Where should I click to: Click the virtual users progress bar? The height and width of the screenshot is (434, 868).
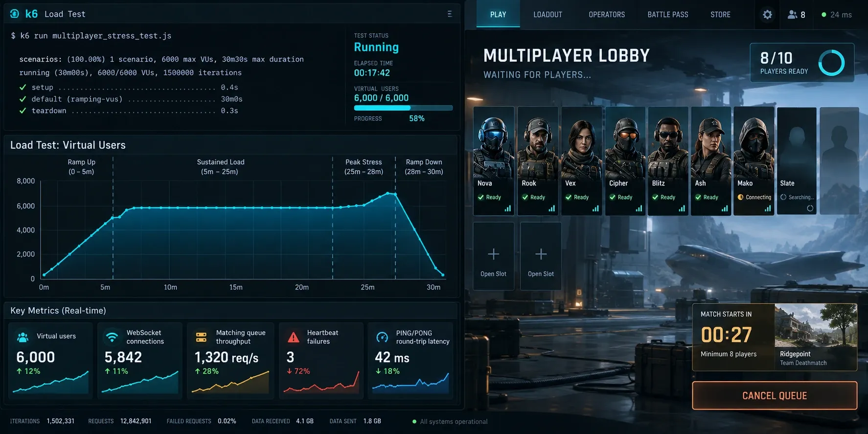click(403, 108)
